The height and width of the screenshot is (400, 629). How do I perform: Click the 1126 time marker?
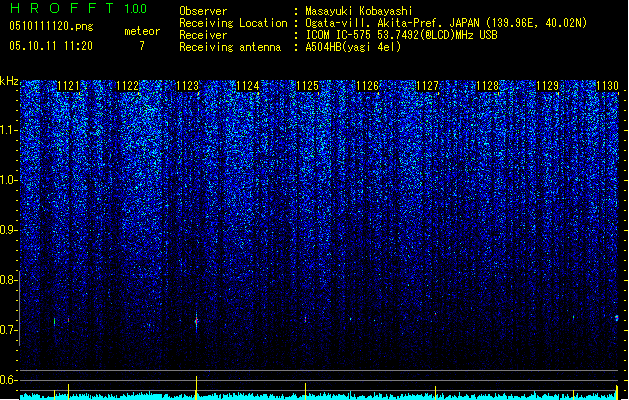367,85
